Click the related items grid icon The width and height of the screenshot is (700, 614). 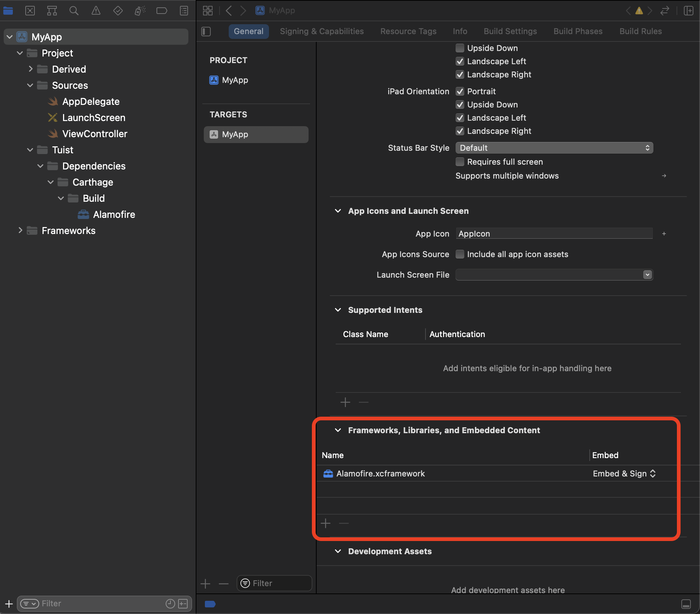(x=208, y=11)
